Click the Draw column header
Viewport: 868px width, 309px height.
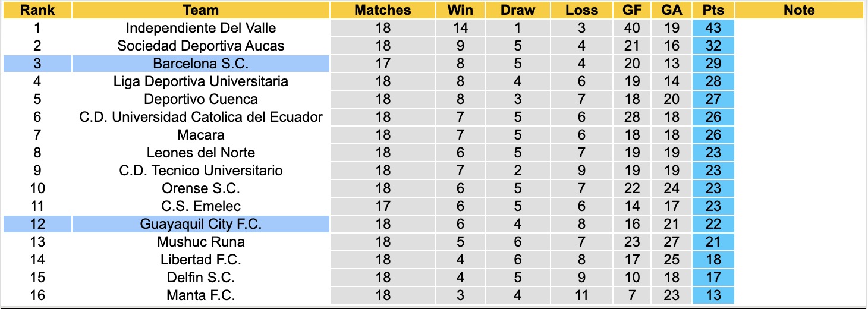517,10
